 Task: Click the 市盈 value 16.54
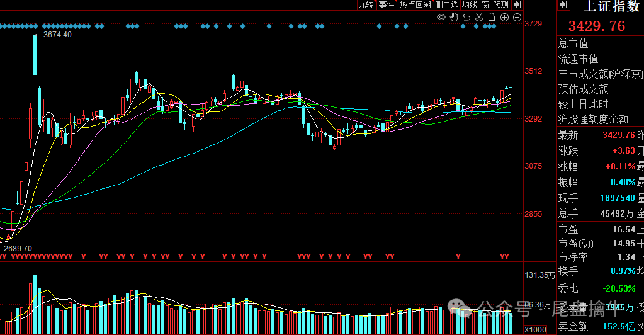(624, 229)
